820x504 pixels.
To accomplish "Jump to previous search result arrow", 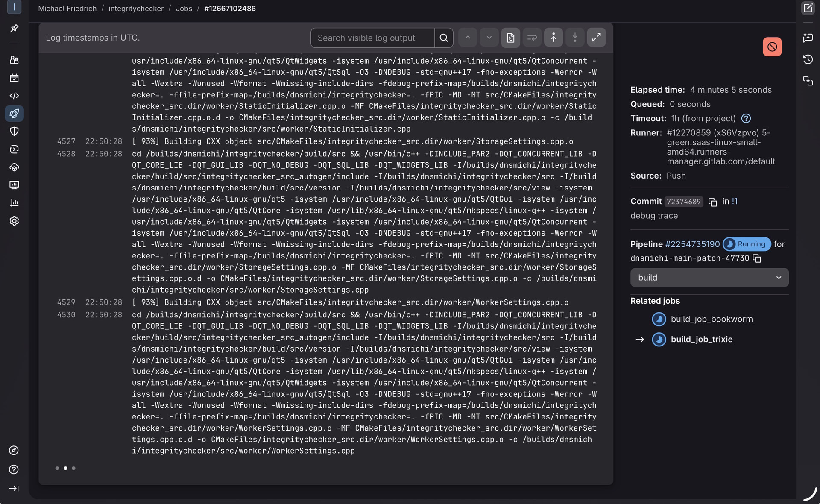I will [468, 38].
